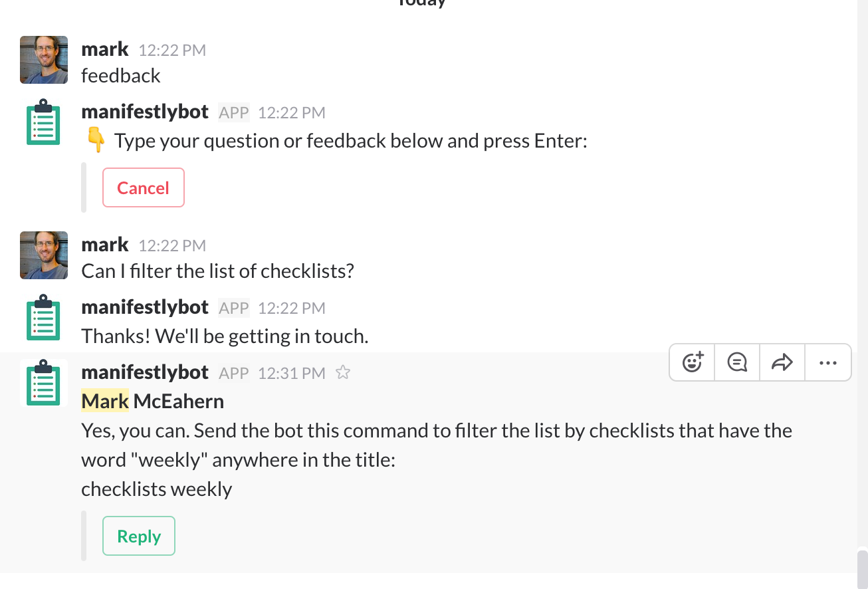Add an emoji reaction to the message
Screen dimensions: 868x589
693,362
